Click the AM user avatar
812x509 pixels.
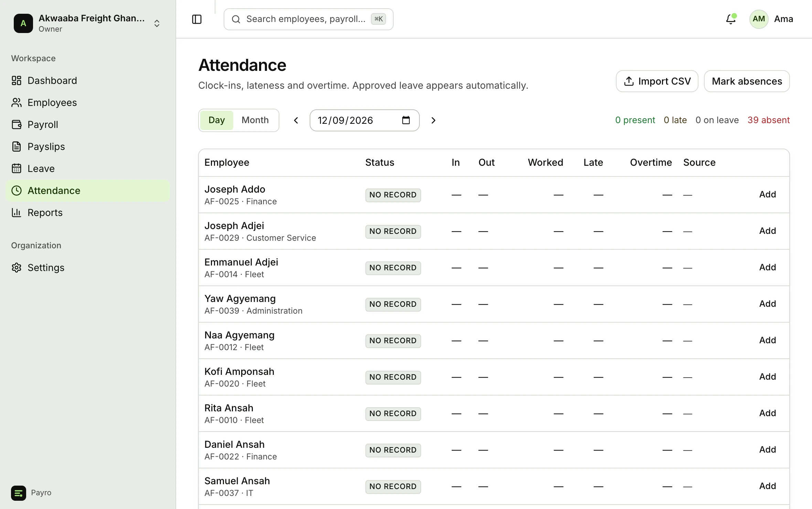[759, 19]
